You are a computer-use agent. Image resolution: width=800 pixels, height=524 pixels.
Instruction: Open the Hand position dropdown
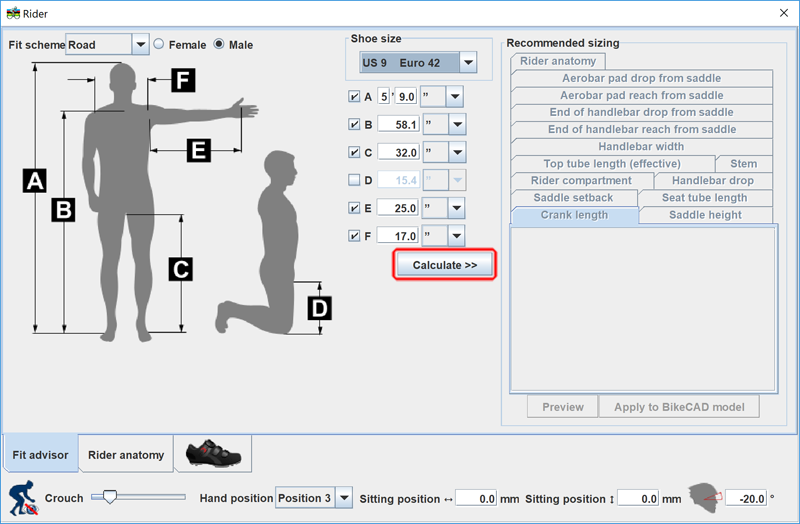344,497
